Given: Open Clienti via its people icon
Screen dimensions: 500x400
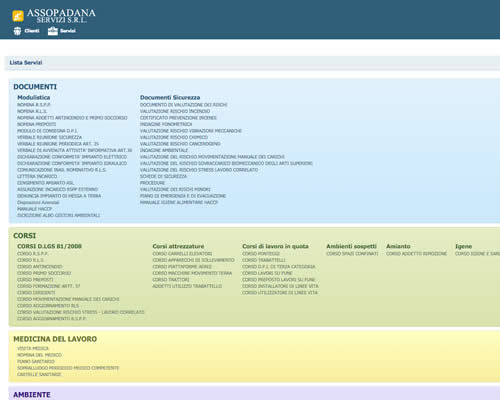Looking at the screenshot, I should [17, 31].
